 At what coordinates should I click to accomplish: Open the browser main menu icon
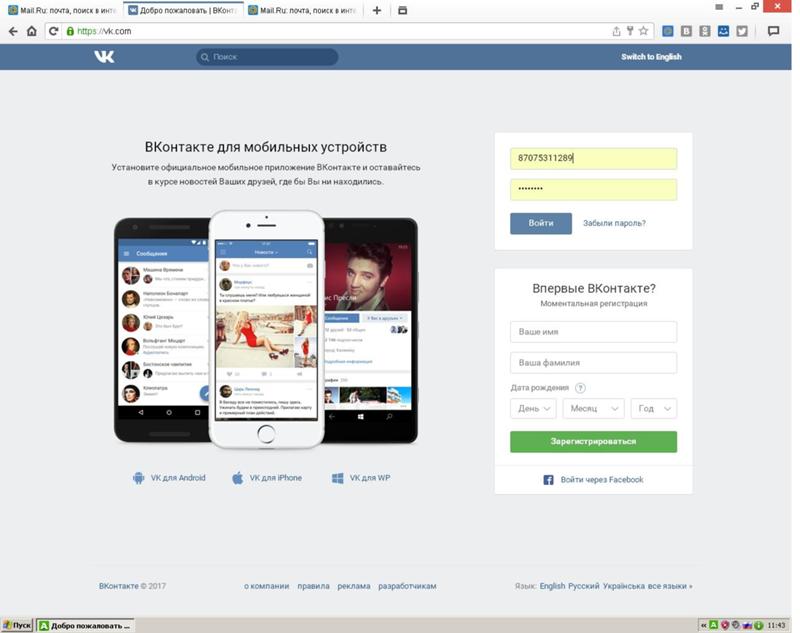(x=719, y=7)
